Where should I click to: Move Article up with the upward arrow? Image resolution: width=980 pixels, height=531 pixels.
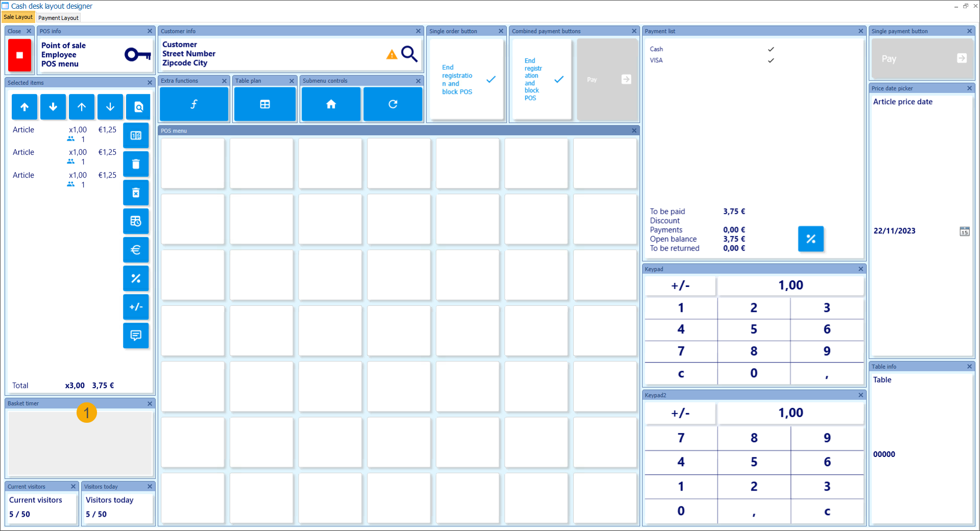24,107
